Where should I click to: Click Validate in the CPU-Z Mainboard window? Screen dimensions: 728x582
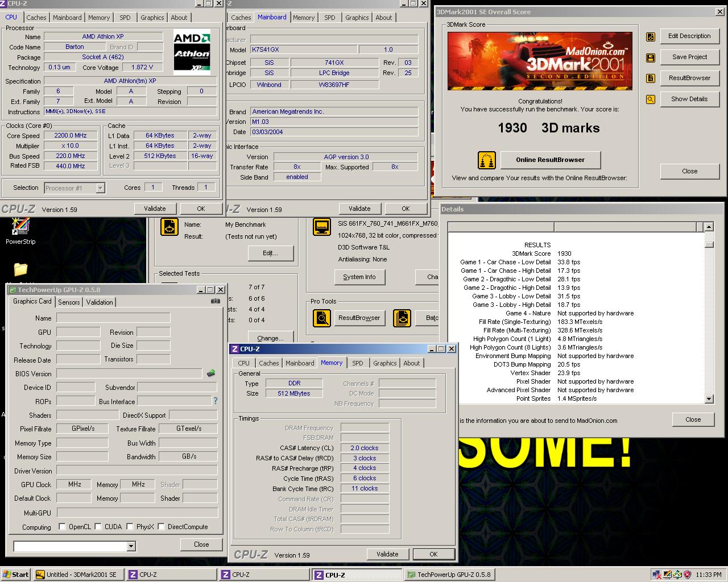pyautogui.click(x=359, y=209)
